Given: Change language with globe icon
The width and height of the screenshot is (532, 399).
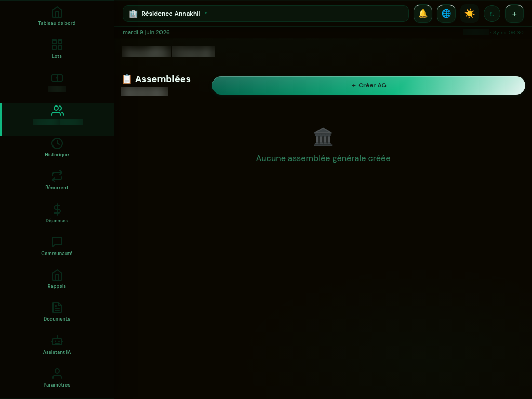Looking at the screenshot, I should (x=446, y=14).
